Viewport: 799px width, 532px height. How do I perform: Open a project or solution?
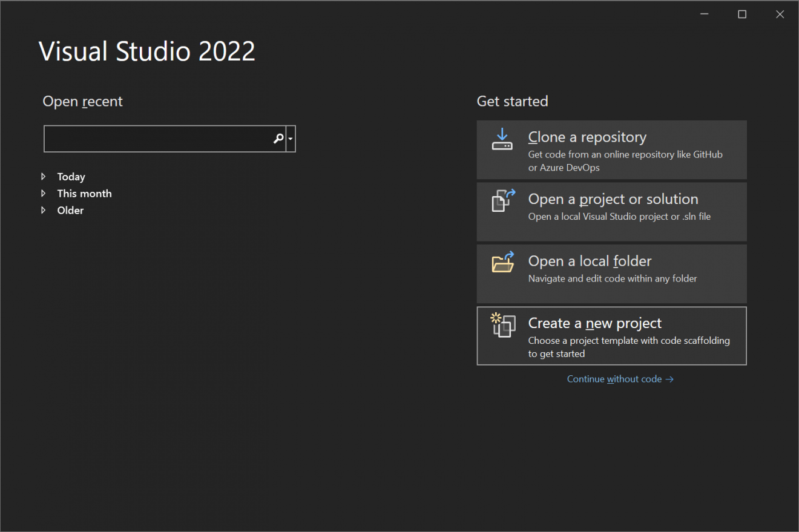point(611,211)
